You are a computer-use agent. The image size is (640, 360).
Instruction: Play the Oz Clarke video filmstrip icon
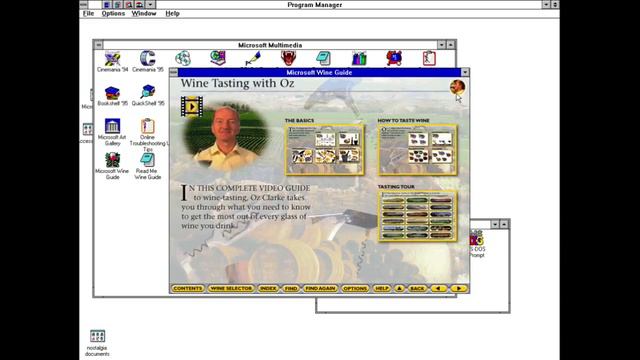[192, 107]
